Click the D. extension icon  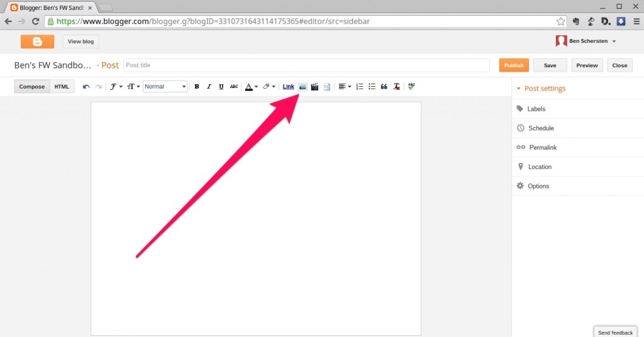point(606,21)
